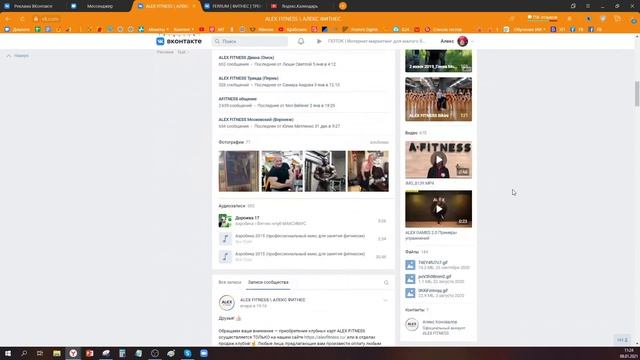Image resolution: width=640 pixels, height=360 pixels.
Task: Open the ALEX FITNESS post author avatar
Action: (227, 302)
